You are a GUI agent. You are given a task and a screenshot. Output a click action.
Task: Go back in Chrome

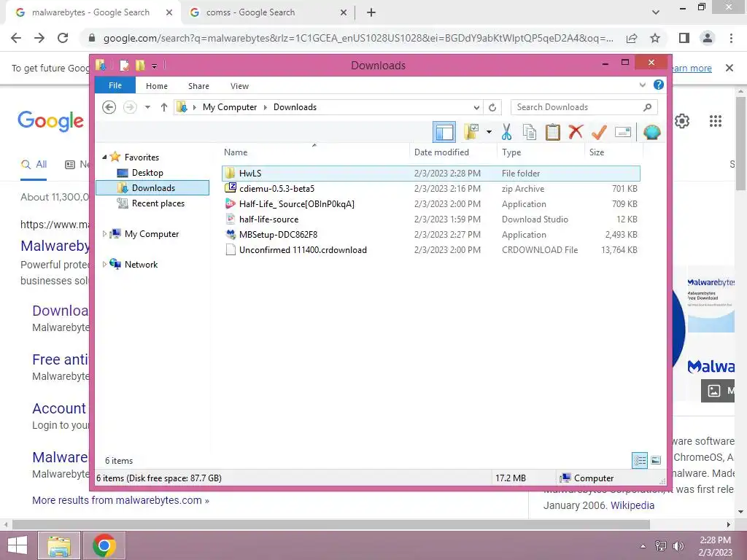click(16, 38)
